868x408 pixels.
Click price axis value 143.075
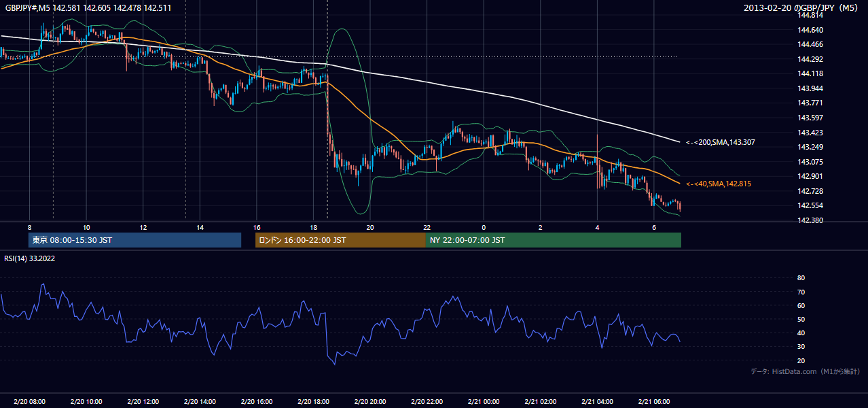click(810, 162)
